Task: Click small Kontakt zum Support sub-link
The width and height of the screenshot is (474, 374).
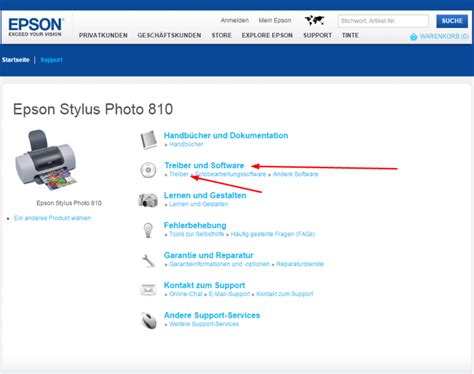Action: pos(285,294)
